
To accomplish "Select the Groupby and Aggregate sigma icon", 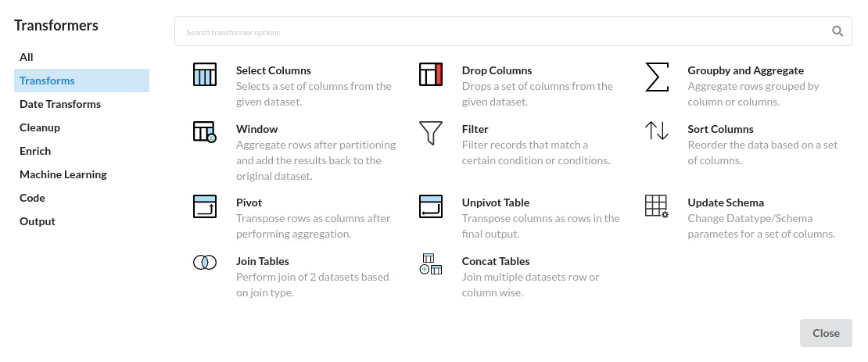I will 657,77.
